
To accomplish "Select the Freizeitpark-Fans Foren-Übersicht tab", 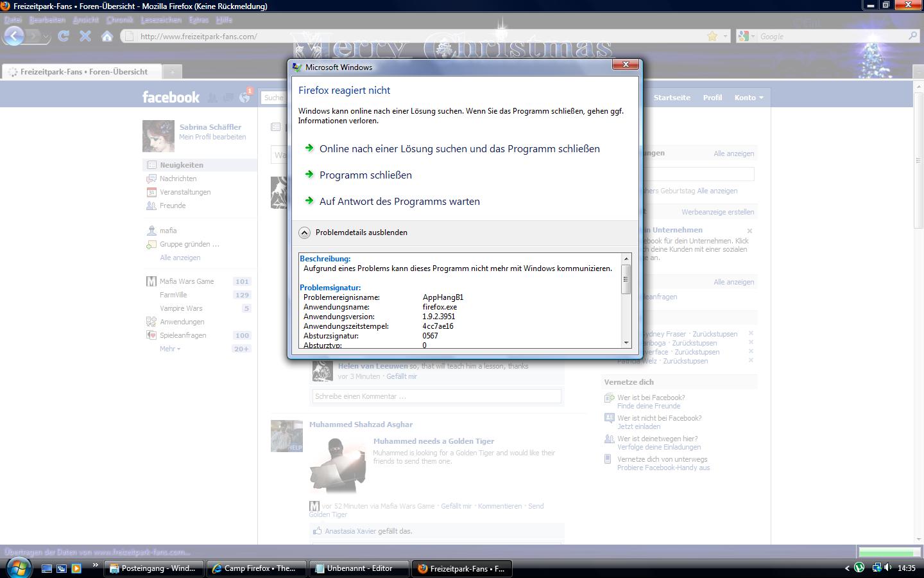I will (81, 72).
